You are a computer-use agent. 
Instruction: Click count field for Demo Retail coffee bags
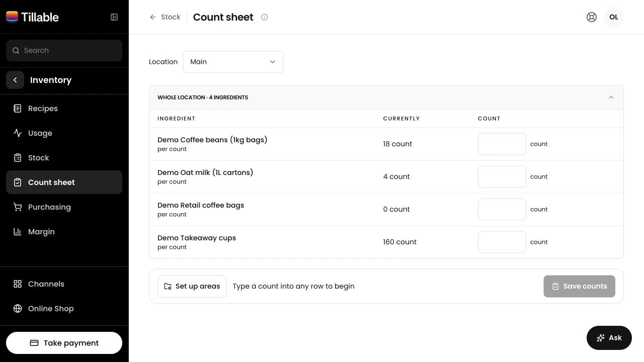click(x=502, y=210)
